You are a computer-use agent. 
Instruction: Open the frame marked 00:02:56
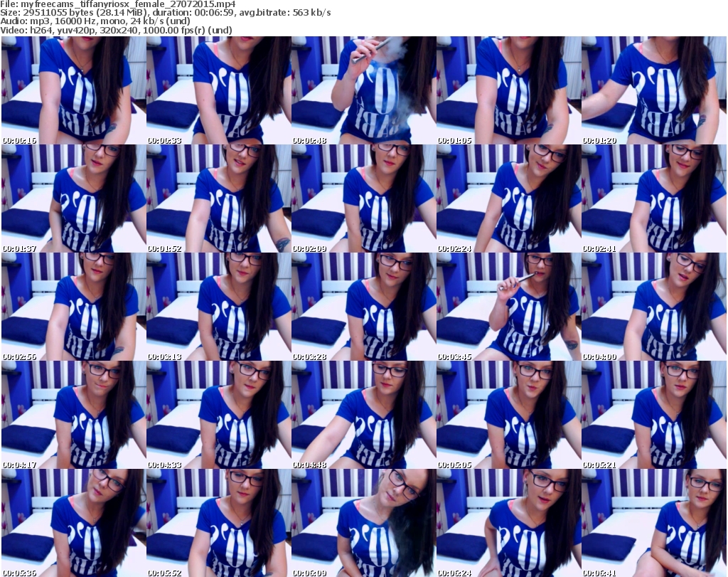click(74, 307)
